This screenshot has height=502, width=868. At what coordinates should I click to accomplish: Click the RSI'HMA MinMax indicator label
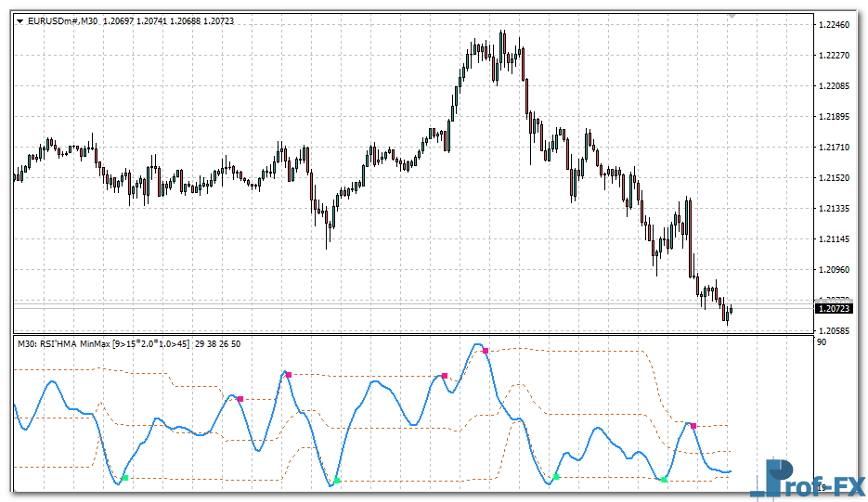(x=103, y=344)
